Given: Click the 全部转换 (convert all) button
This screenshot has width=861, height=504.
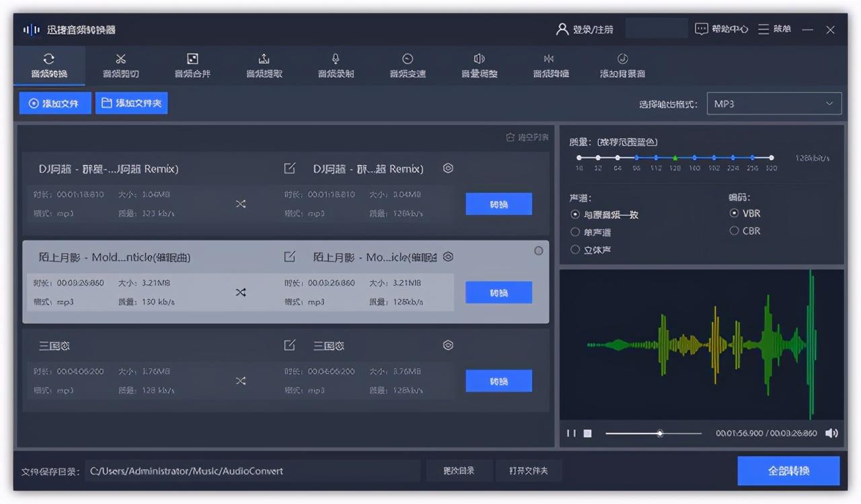Looking at the screenshot, I should click(x=789, y=470).
